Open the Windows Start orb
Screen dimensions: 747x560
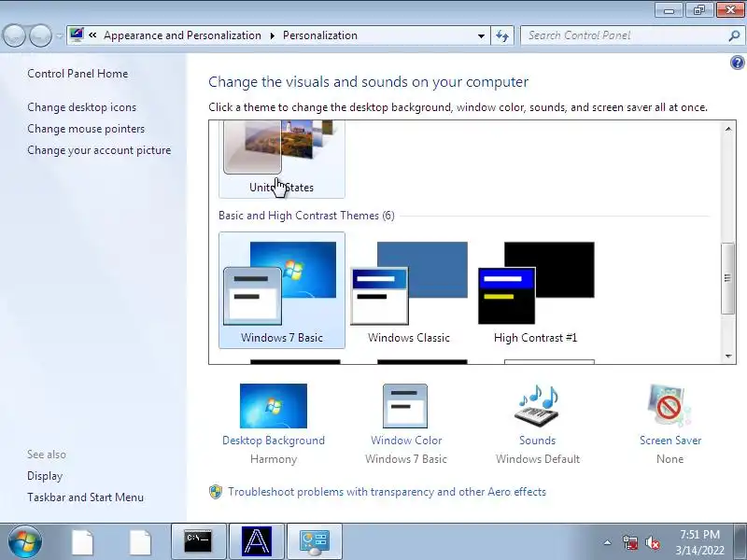click(x=24, y=541)
